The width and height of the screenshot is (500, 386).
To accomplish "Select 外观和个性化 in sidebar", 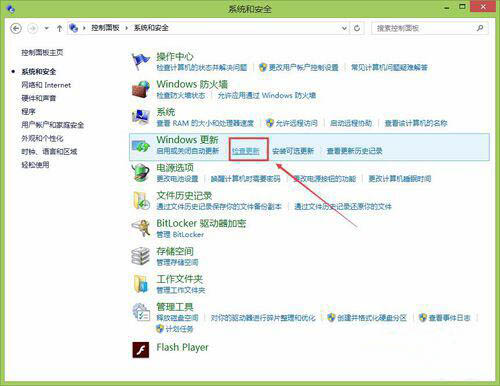I will pyautogui.click(x=42, y=138).
